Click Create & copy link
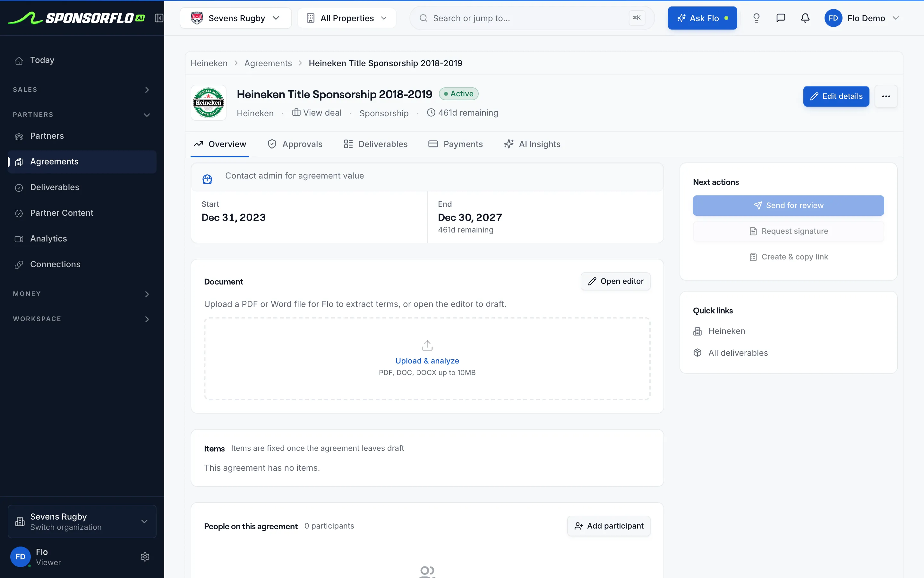The width and height of the screenshot is (924, 578). tap(789, 257)
